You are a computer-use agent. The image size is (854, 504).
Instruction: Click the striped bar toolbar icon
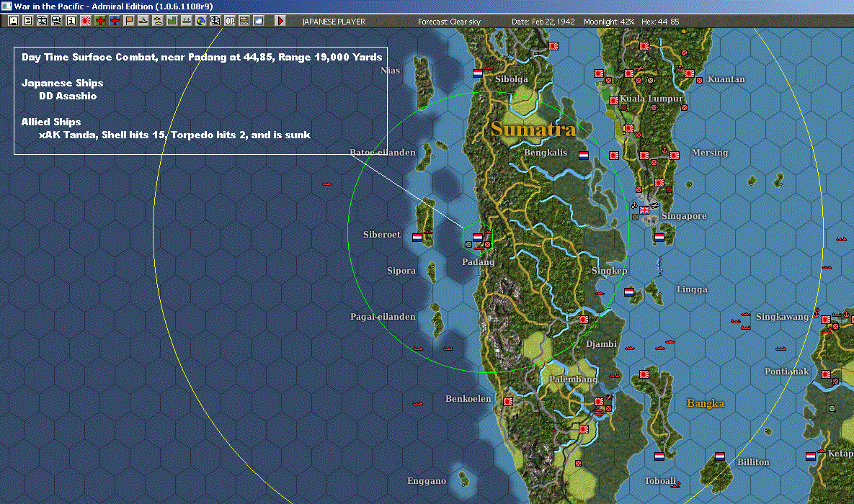coord(244,21)
